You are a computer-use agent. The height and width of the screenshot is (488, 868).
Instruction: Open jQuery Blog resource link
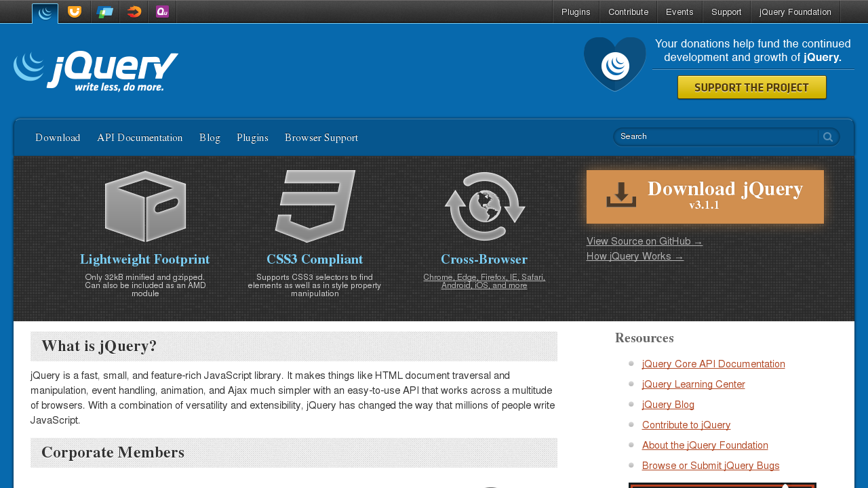[668, 405]
